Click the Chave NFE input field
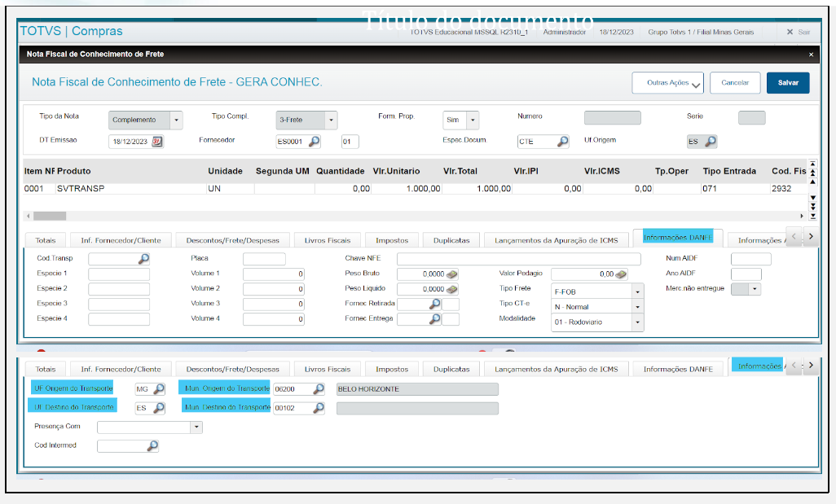 [519, 259]
